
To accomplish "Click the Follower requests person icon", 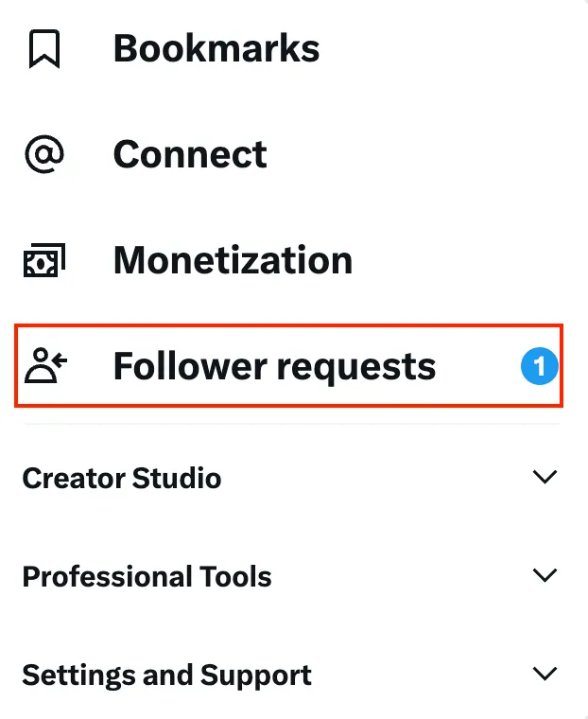I will click(x=45, y=366).
